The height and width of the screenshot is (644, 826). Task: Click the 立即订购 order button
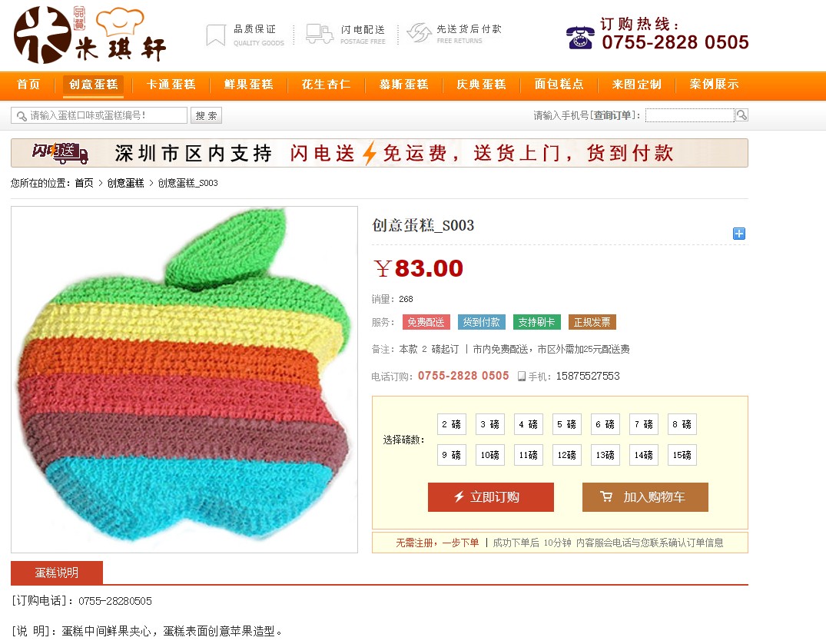(491, 497)
